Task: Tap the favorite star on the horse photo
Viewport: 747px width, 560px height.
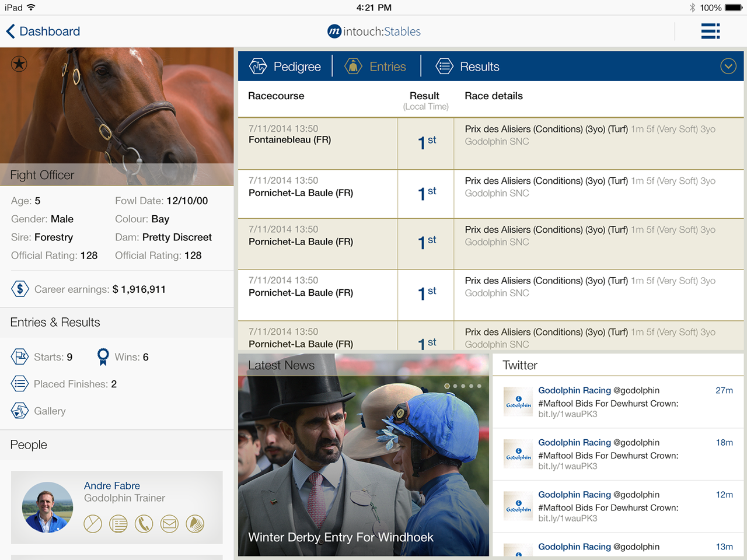Action: (19, 64)
